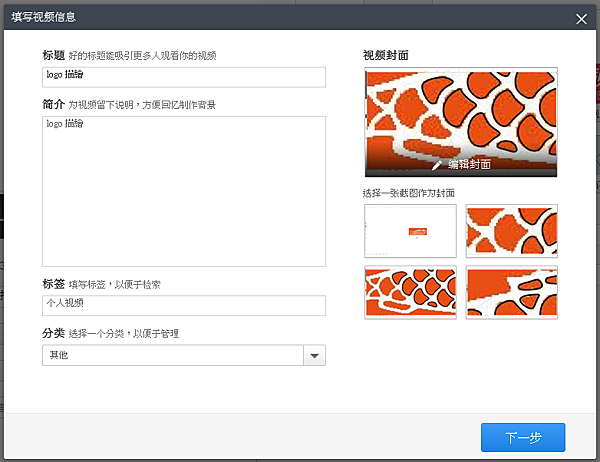Click inside the 简介 description text area
This screenshot has height=462, width=600.
click(x=184, y=191)
